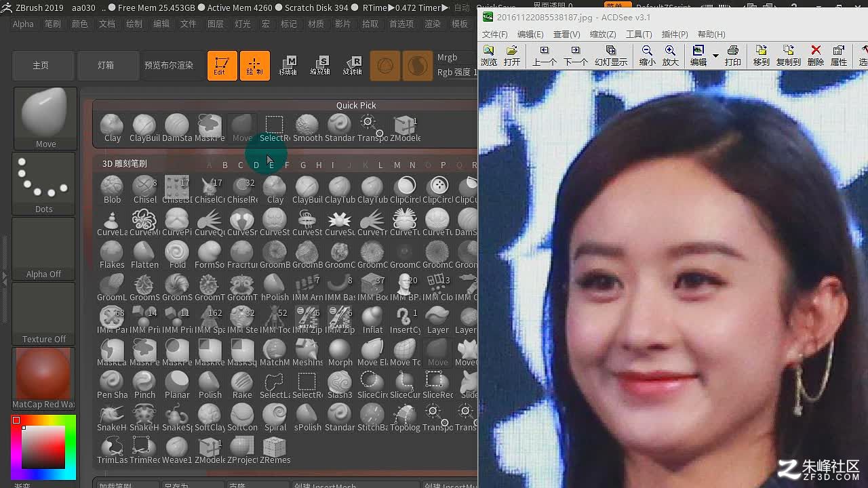Filter brushes by letter P
The width and height of the screenshot is (868, 488).
tap(443, 165)
